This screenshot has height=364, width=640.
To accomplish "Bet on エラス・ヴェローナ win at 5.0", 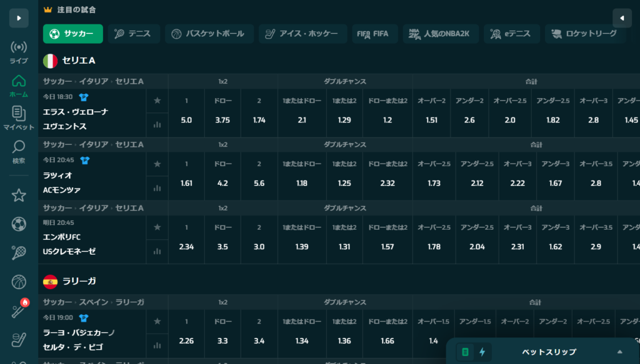I will tap(186, 113).
